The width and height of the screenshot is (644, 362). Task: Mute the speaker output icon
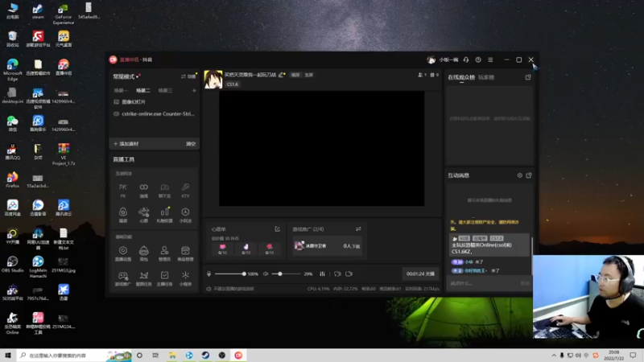[266, 274]
